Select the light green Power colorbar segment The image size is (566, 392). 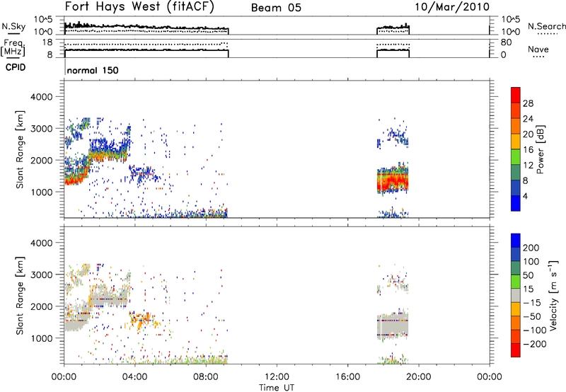(516, 156)
